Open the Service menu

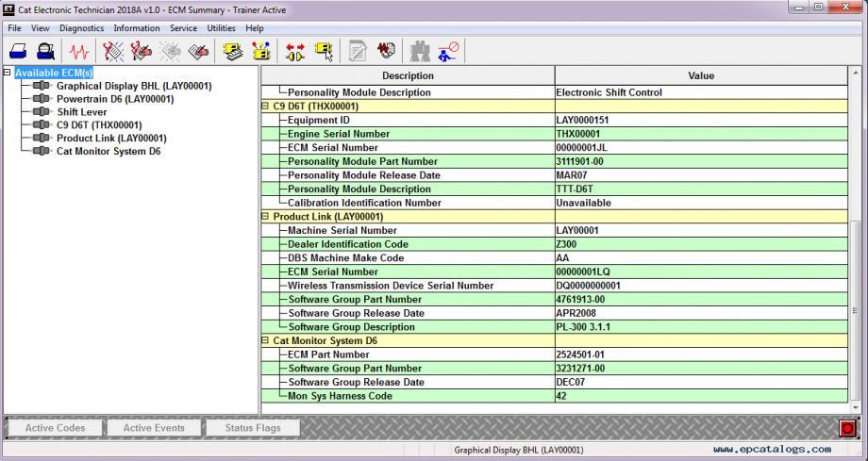(x=183, y=28)
